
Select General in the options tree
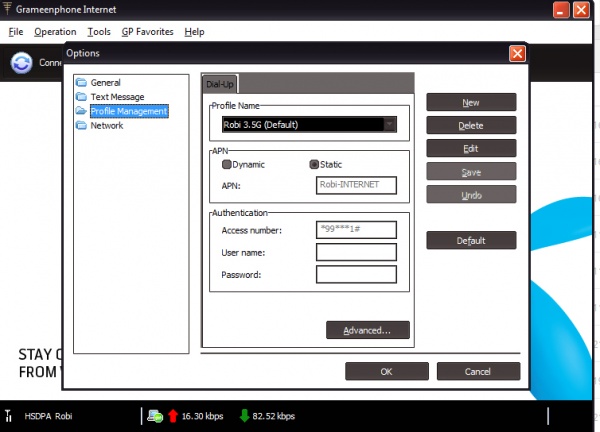click(105, 83)
